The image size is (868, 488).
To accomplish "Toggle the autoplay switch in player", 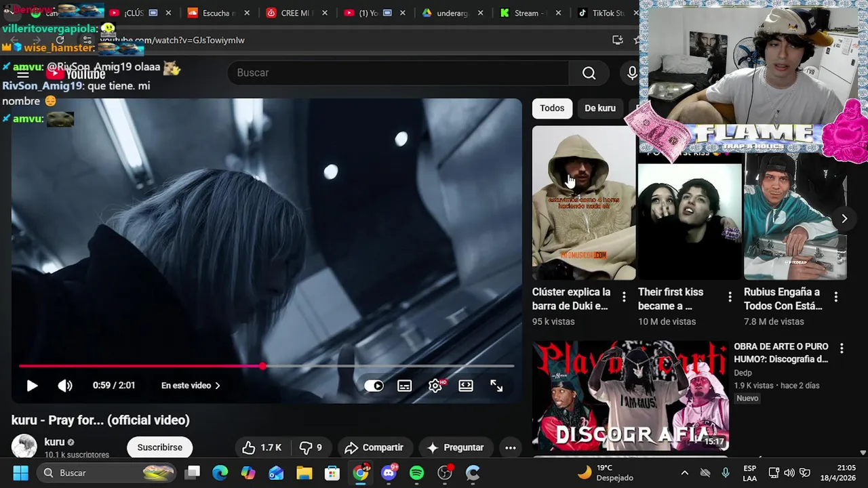I will [374, 386].
